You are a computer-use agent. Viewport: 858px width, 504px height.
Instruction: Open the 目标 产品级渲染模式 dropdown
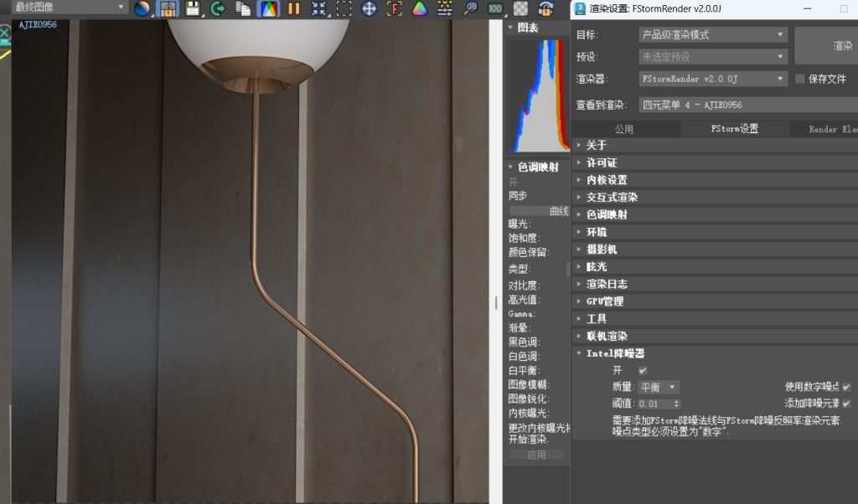(713, 34)
